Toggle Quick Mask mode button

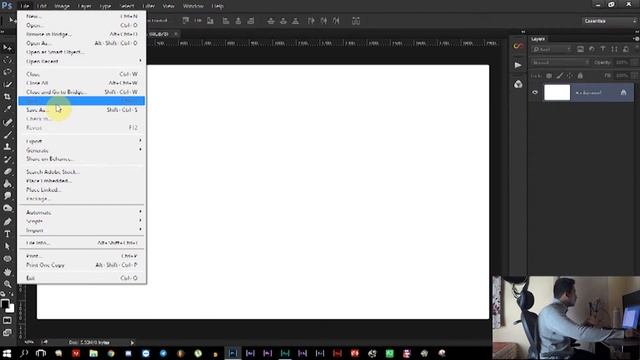pos(7,320)
